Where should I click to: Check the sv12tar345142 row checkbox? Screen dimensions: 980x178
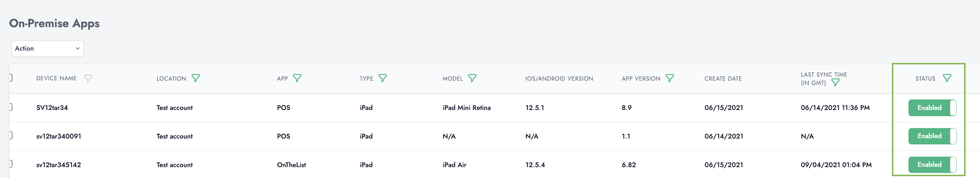[11, 164]
